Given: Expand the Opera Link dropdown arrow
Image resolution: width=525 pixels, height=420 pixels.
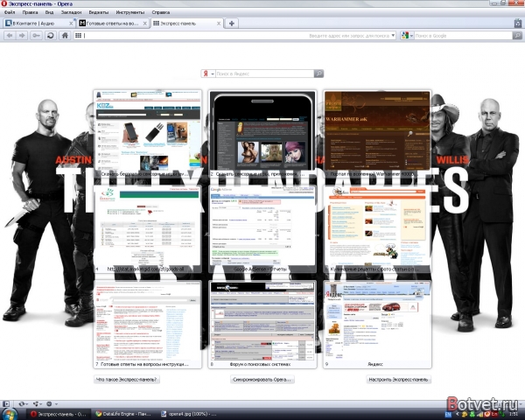Looking at the screenshot, I should (27, 404).
